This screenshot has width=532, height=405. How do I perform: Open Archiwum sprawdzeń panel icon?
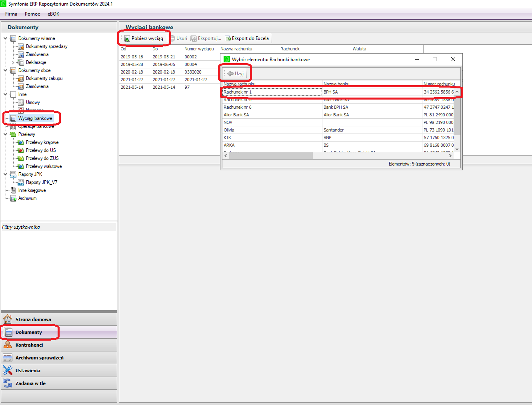point(8,357)
